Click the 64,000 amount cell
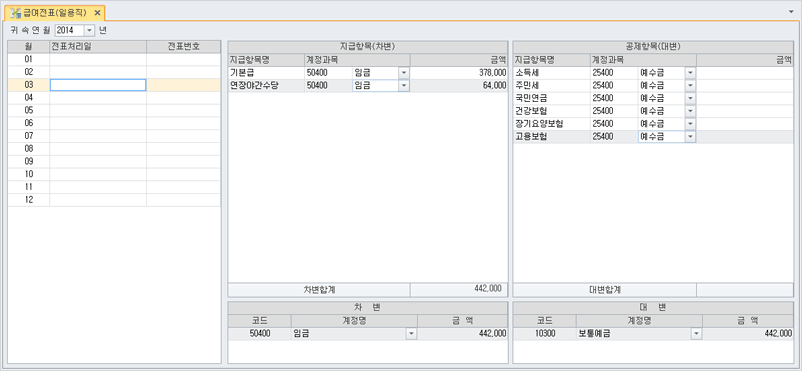Viewport: 802px width, 371px height. click(x=459, y=85)
